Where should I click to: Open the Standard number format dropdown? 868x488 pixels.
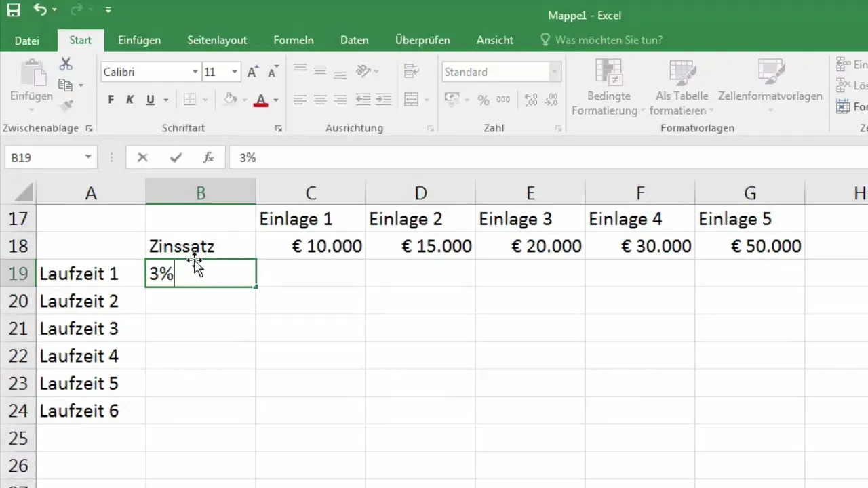click(x=555, y=72)
